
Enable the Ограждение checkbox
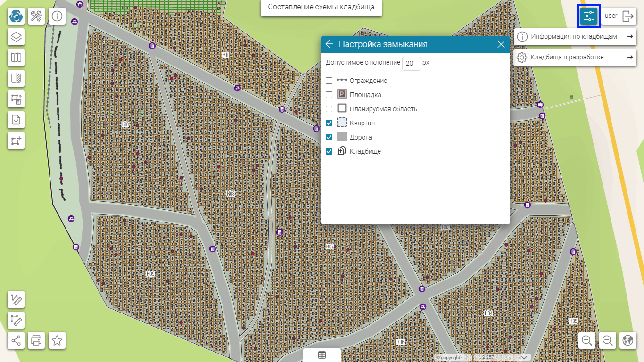(330, 81)
